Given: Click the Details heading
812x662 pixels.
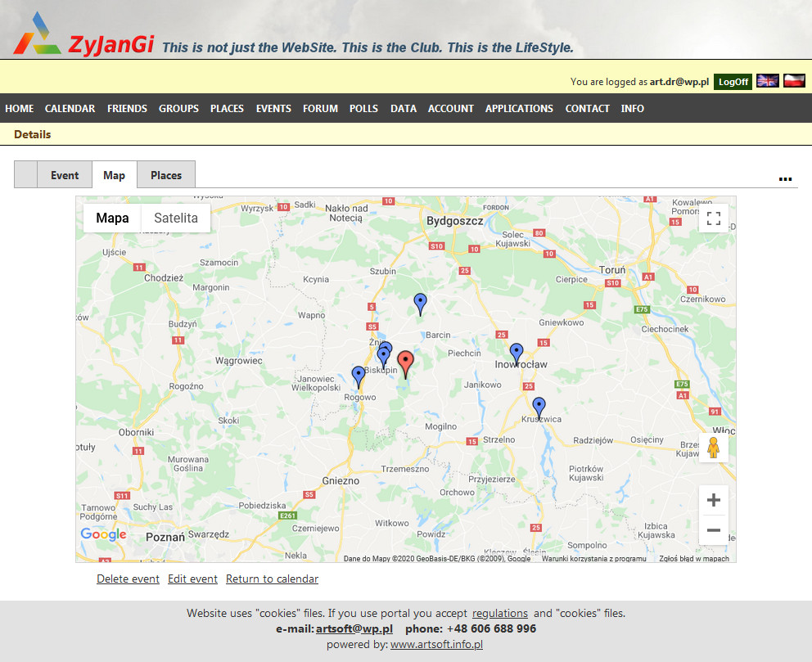Looking at the screenshot, I should pyautogui.click(x=32, y=134).
